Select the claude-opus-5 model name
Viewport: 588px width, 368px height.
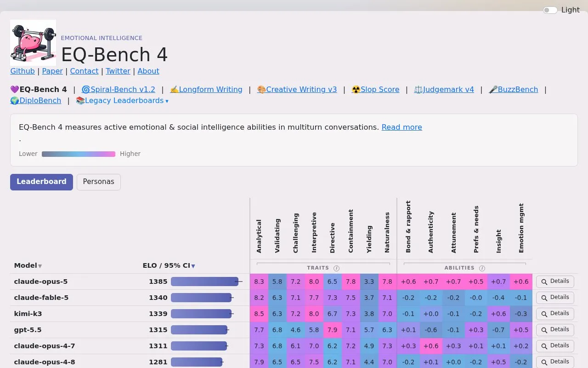(41, 282)
